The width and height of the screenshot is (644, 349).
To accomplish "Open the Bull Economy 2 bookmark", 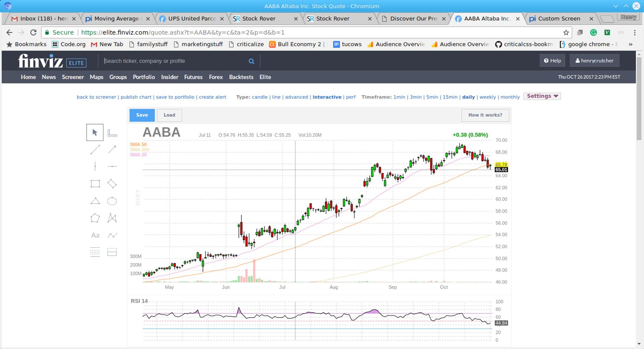I will click(299, 44).
